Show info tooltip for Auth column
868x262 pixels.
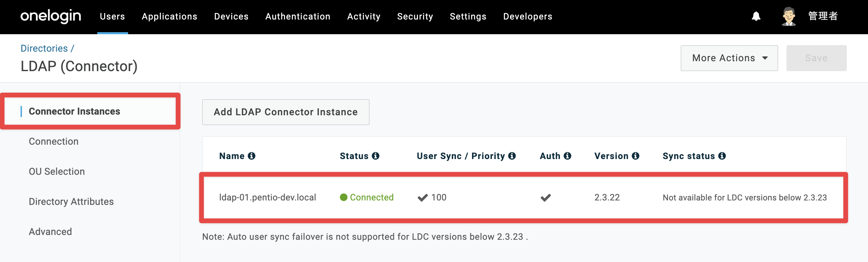coord(568,156)
